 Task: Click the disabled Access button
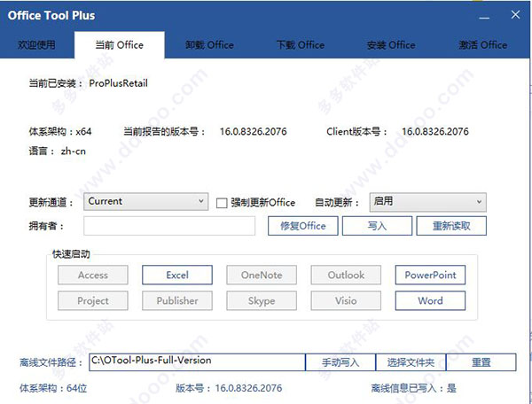pos(93,275)
